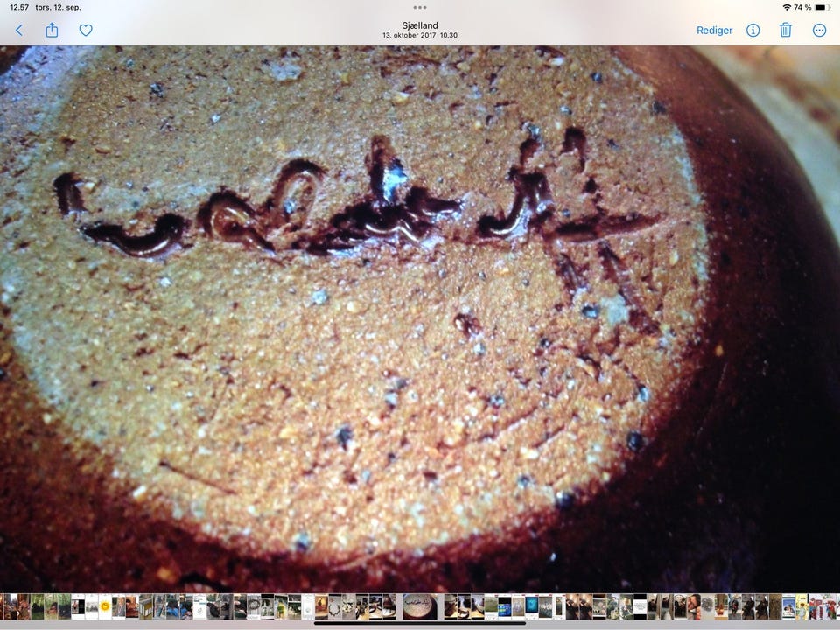
Task: Tap the battery indicator icon
Action: [x=822, y=8]
